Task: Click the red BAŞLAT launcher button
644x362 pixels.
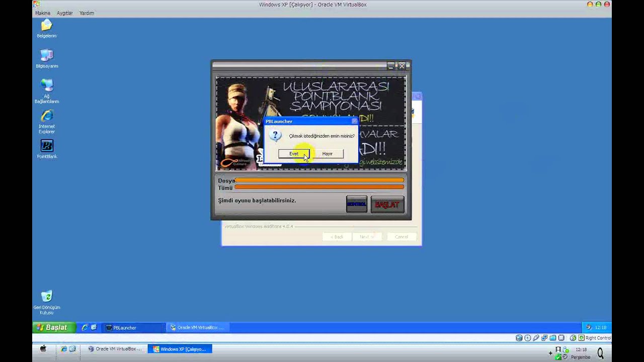Action: [x=387, y=204]
